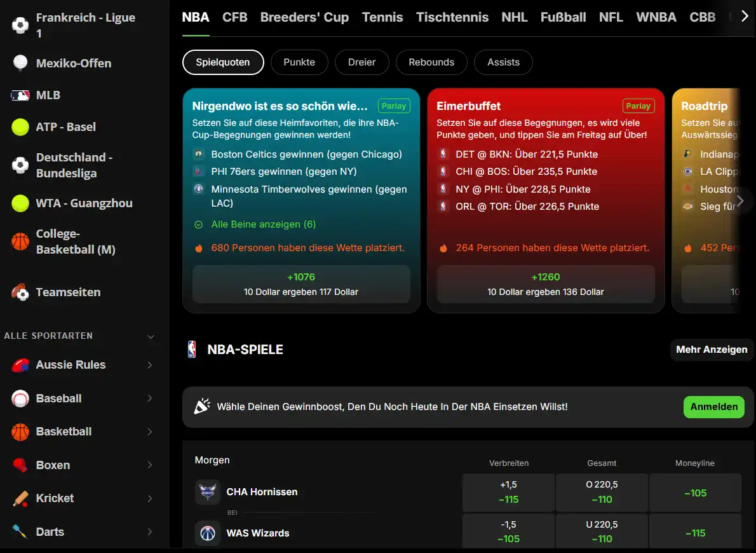The width and height of the screenshot is (756, 553).
Task: Expand the Darts chevron
Action: (x=150, y=531)
